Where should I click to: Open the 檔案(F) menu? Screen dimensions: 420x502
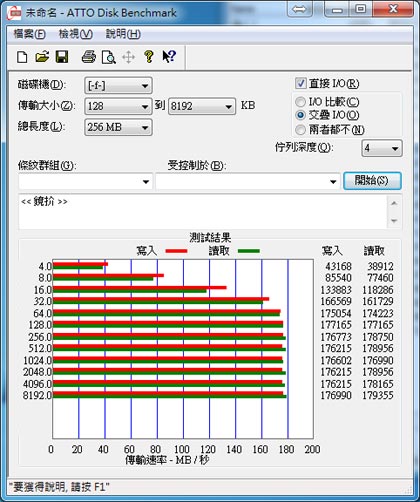(x=29, y=34)
